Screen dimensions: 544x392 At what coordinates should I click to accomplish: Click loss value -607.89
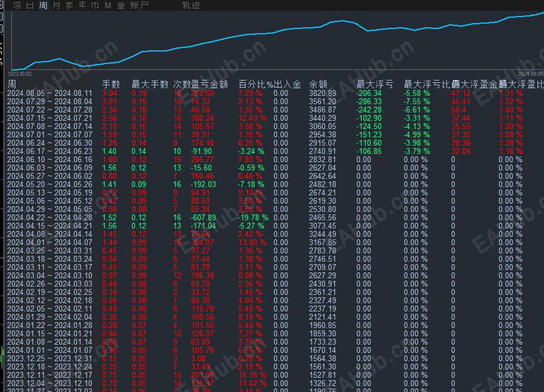coord(203,217)
